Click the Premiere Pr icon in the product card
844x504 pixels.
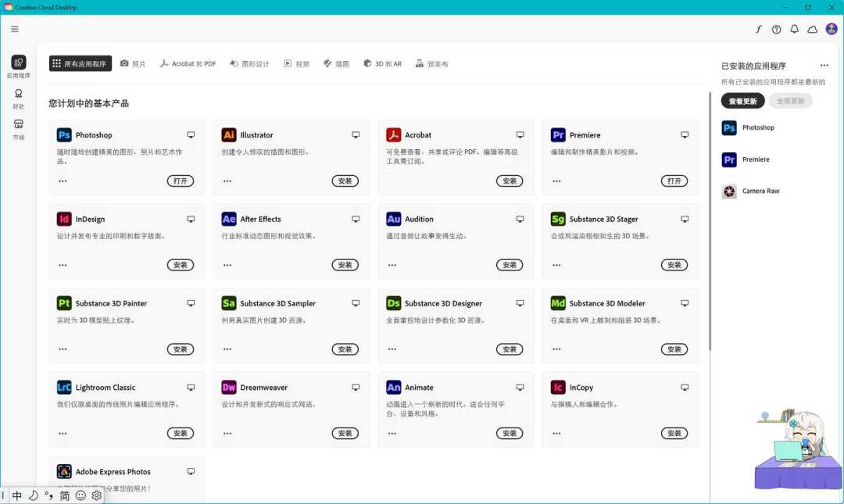(558, 134)
